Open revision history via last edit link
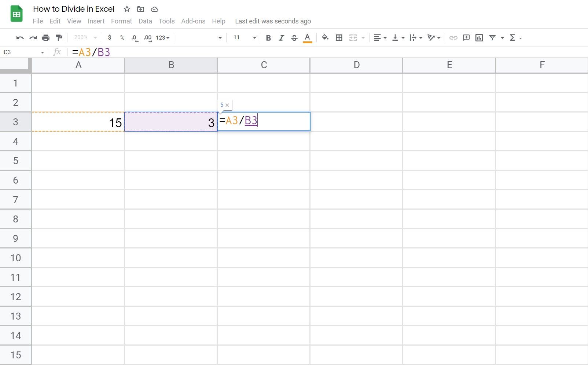588x365 pixels. click(x=273, y=21)
